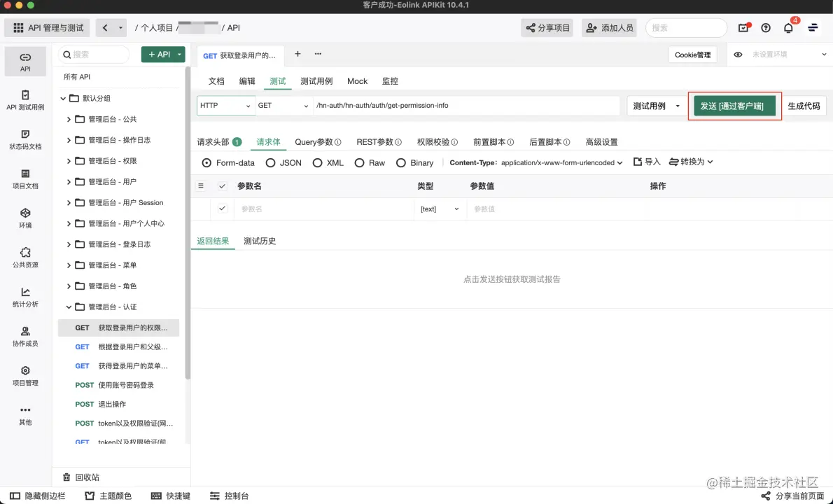Open 项目文档 sidebar icon

pos(25,179)
